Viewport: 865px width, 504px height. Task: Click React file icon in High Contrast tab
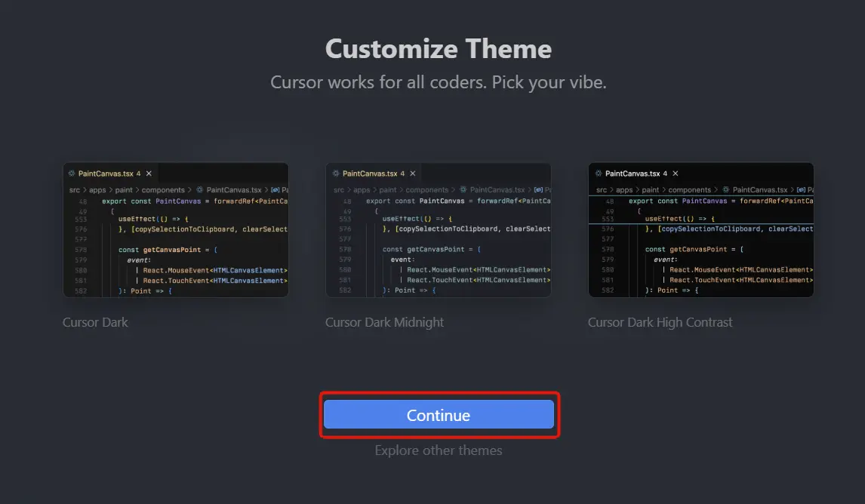[x=599, y=174]
